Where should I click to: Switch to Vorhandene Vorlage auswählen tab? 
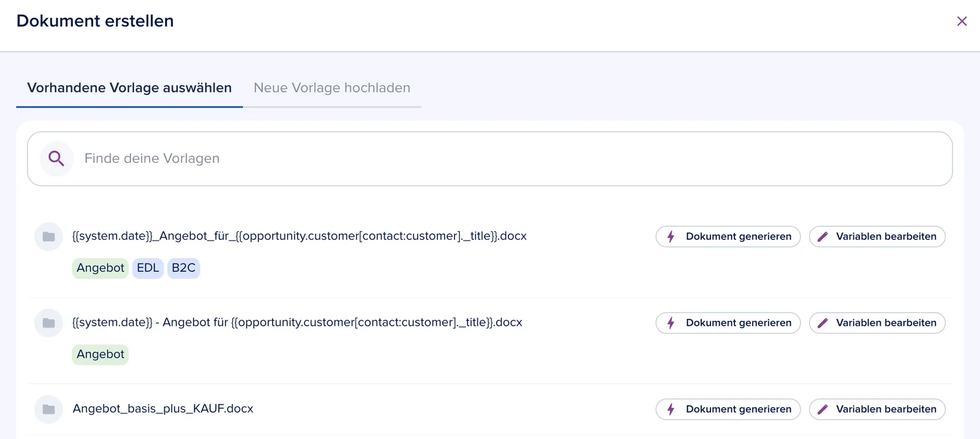point(129,88)
